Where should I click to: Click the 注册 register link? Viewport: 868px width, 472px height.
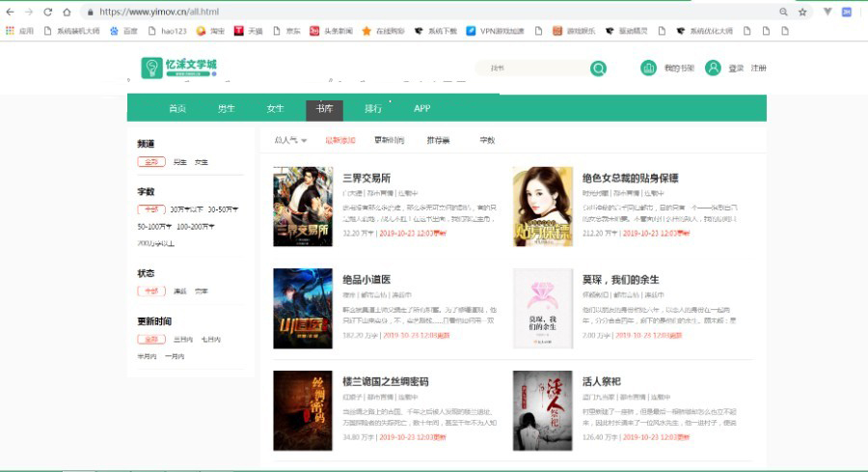click(759, 69)
